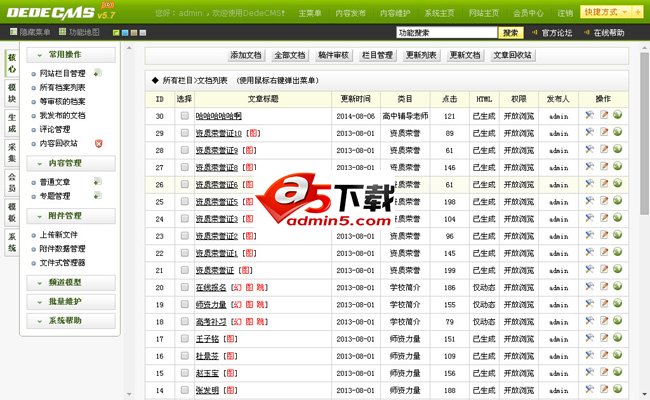Screen dimensions: 650x400
Task: Click properties icon in row ID 20
Action: (x=589, y=286)
